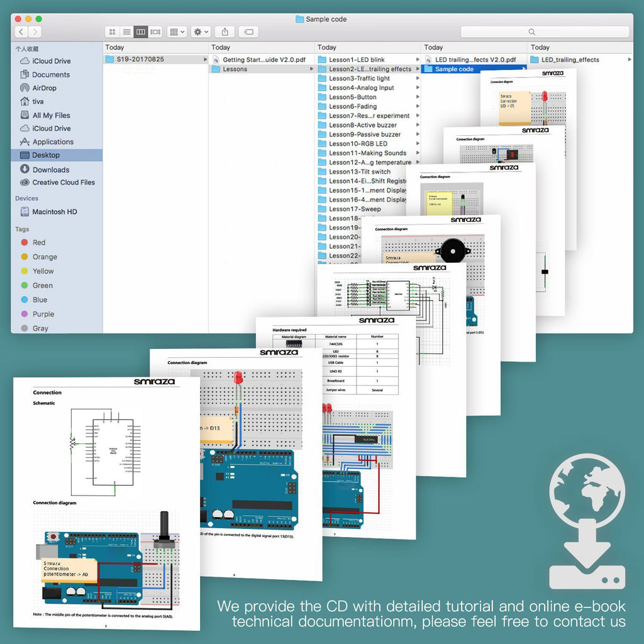This screenshot has height=644, width=644.
Task: Select Lesson5-Button folder
Action: [x=352, y=97]
